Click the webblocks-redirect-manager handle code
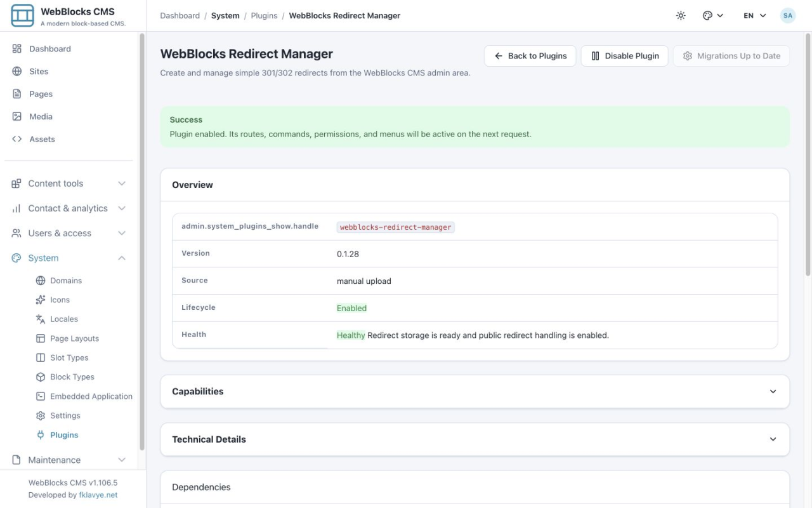Viewport: 812px width, 508px height. pos(396,227)
